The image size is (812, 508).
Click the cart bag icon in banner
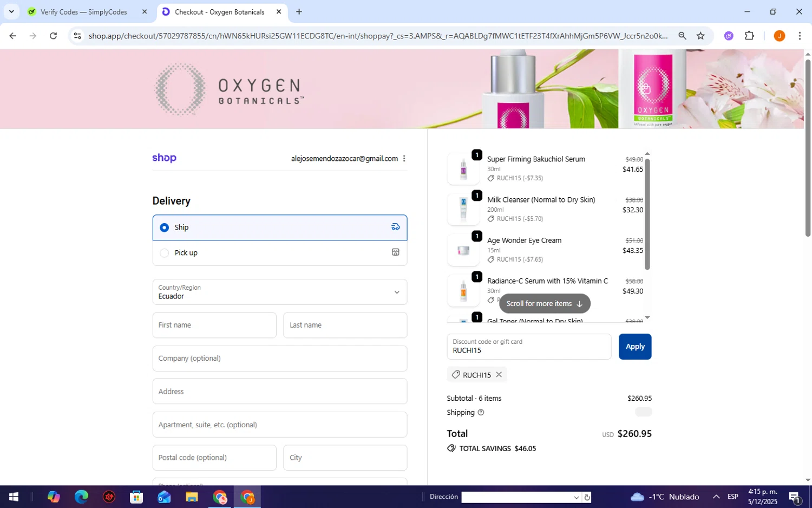pos(645,88)
